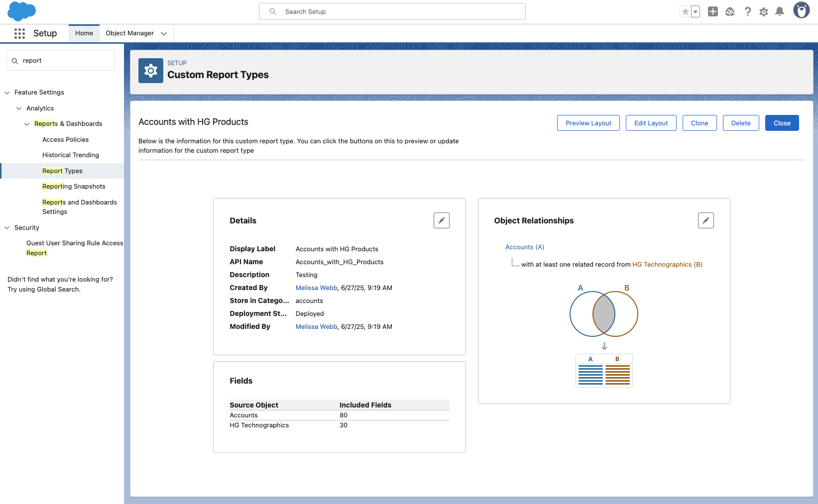Click the Preview Layout button
Image resolution: width=818 pixels, height=504 pixels.
[588, 123]
